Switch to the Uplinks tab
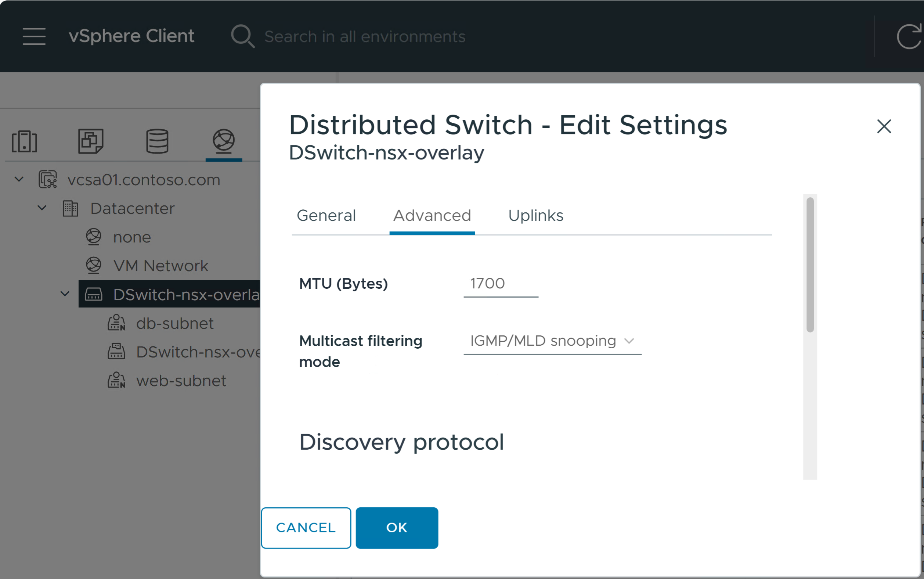This screenshot has height=579, width=924. [535, 216]
